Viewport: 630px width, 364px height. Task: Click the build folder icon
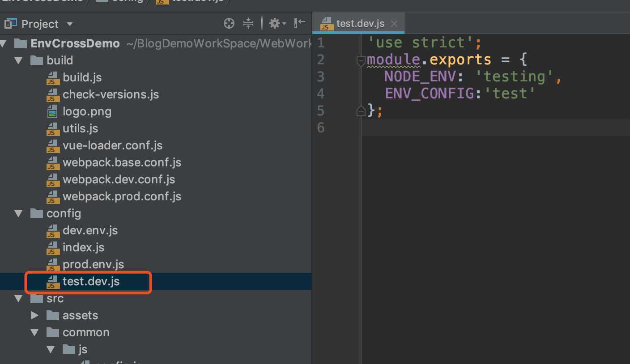pos(37,60)
